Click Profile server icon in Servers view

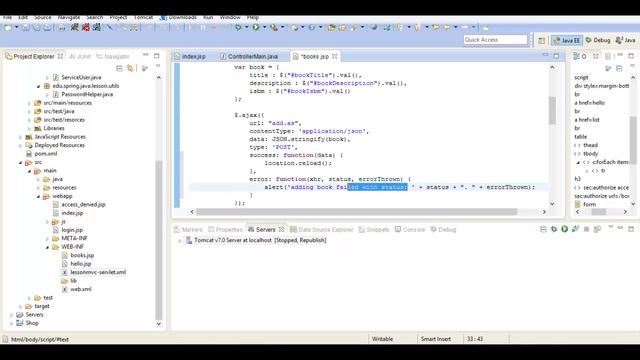(576, 229)
